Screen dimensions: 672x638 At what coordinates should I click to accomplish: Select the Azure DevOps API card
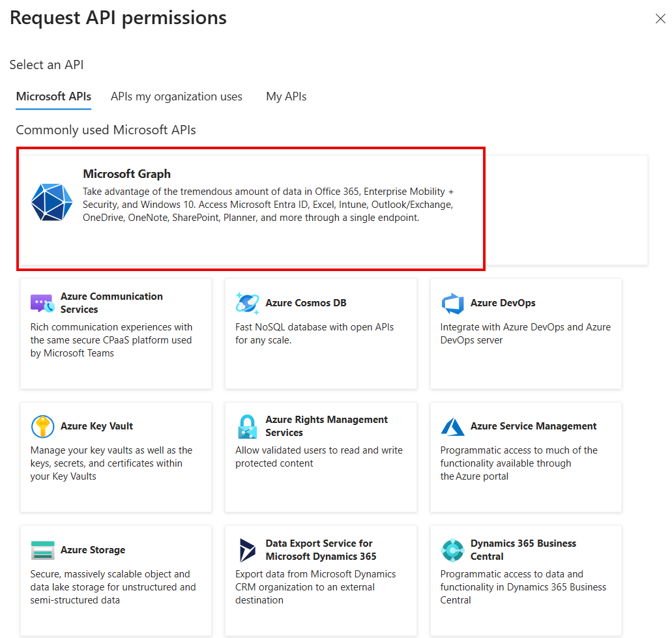(x=525, y=332)
